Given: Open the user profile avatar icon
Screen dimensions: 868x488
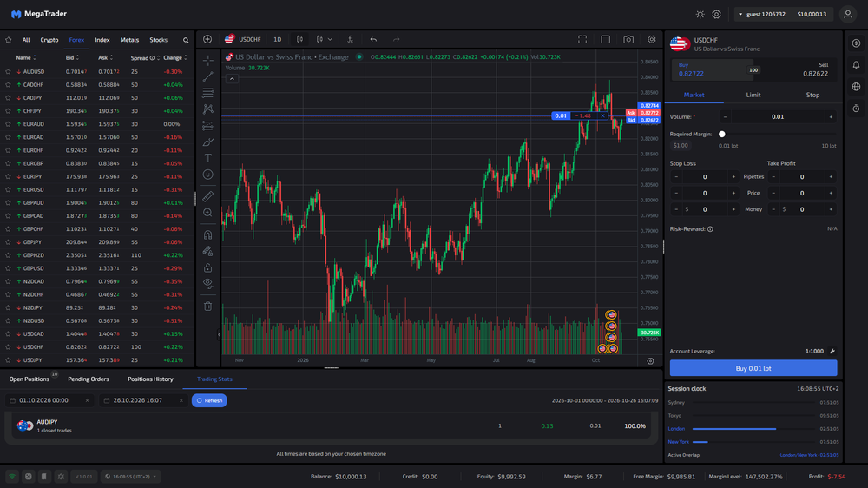Looking at the screenshot, I should [847, 15].
